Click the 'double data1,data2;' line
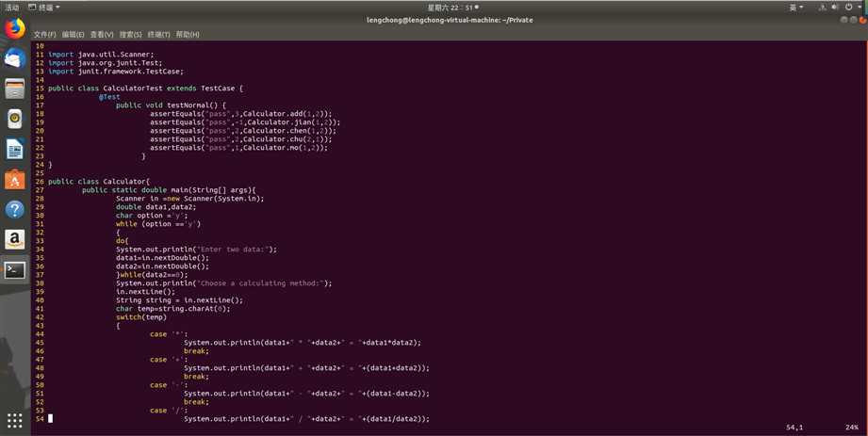868x436 pixels. [x=156, y=207]
